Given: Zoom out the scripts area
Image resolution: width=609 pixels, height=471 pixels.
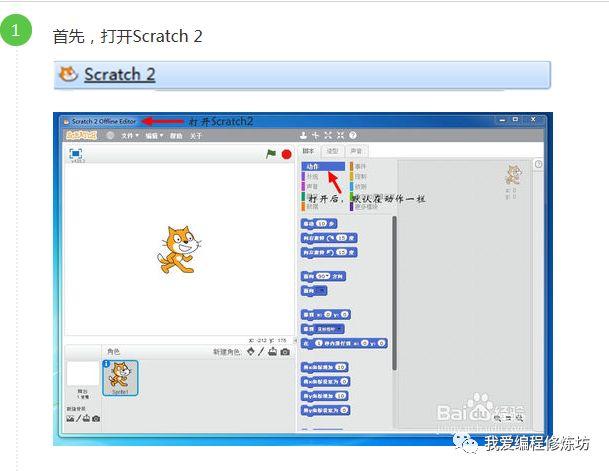Looking at the screenshot, I should coord(498,418).
